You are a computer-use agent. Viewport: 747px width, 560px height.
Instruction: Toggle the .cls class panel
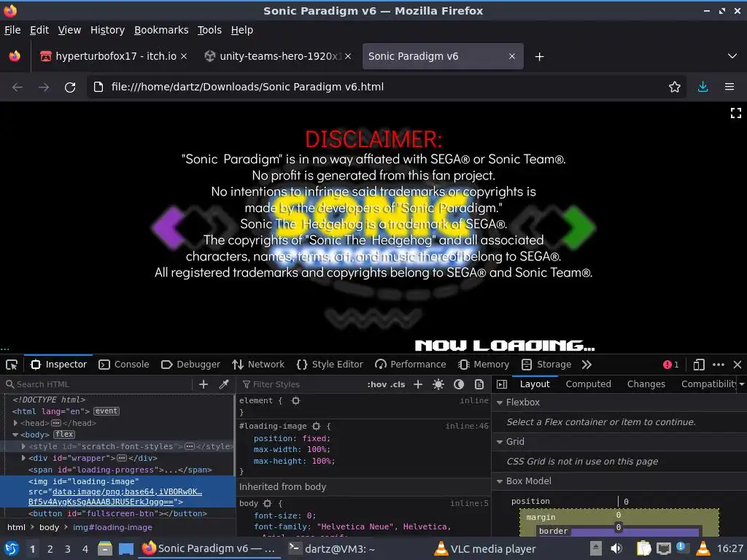tap(398, 384)
